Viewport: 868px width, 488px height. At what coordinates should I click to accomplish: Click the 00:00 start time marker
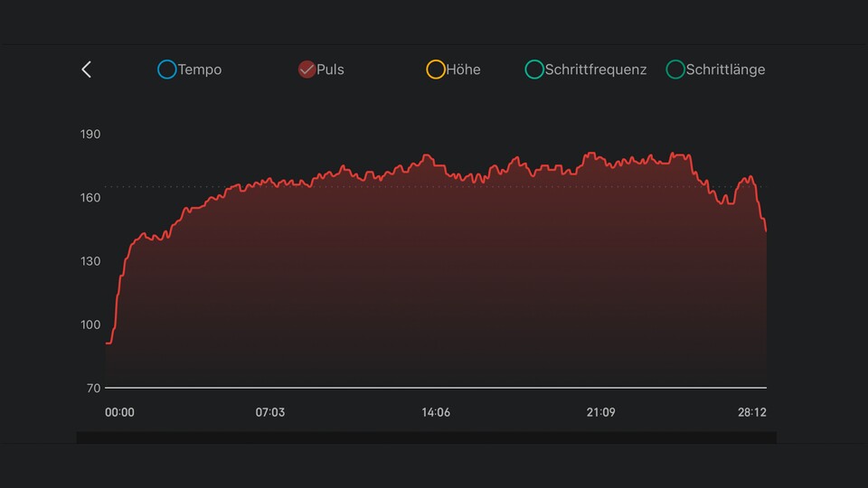(119, 413)
